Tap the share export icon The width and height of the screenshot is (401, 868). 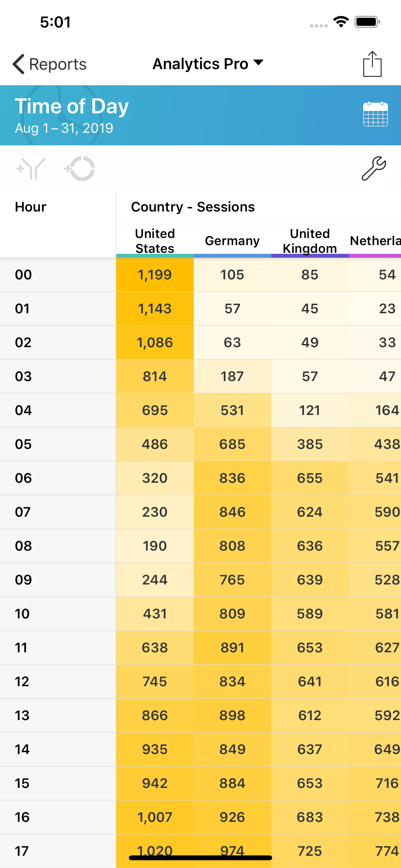(372, 64)
